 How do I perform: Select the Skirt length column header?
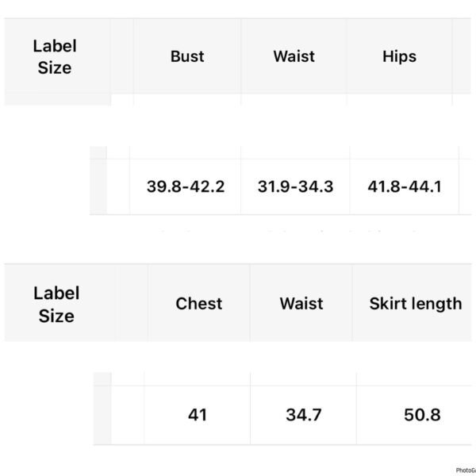(415, 303)
